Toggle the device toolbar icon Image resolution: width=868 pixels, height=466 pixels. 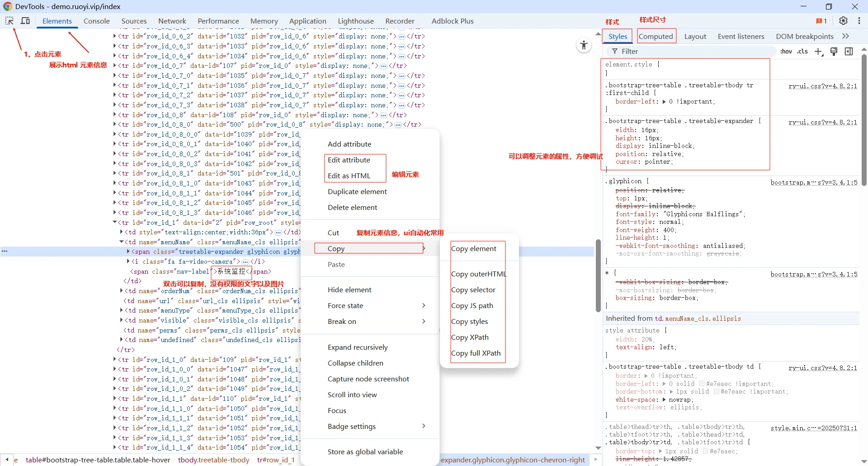point(25,21)
